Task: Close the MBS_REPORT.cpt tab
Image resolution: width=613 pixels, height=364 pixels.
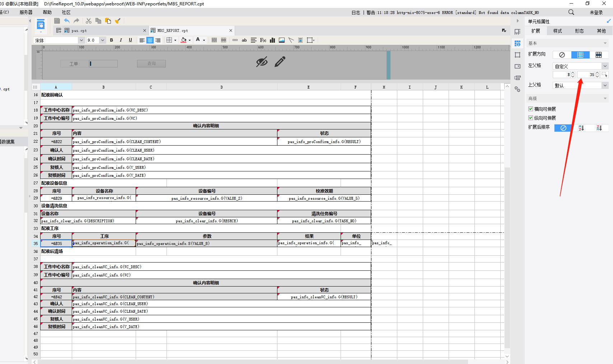Action: pos(231,30)
